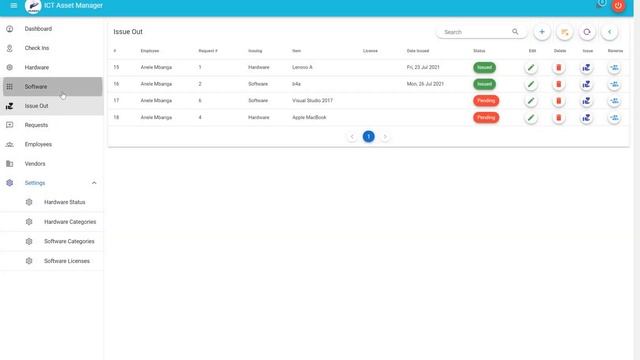Edit row 16 software entry

pyautogui.click(x=531, y=84)
